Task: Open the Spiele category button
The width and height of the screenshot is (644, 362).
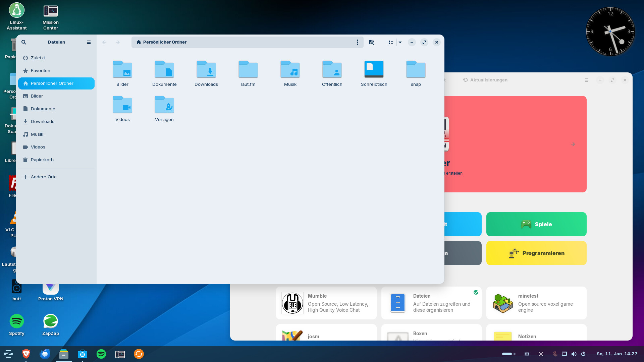Action: pos(536,224)
